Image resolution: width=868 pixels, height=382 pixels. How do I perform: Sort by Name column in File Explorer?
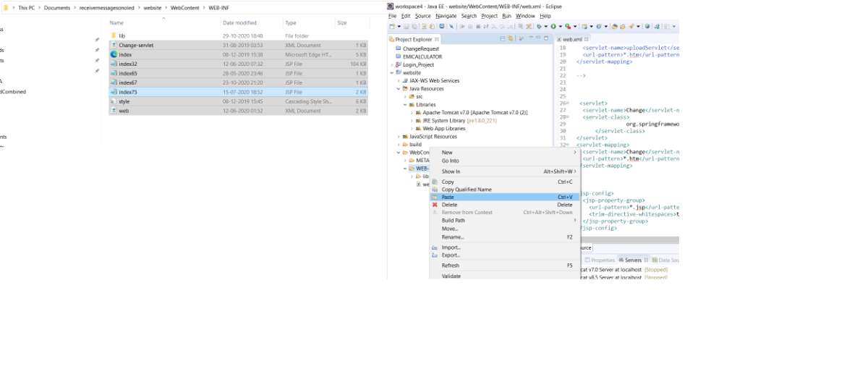click(116, 23)
